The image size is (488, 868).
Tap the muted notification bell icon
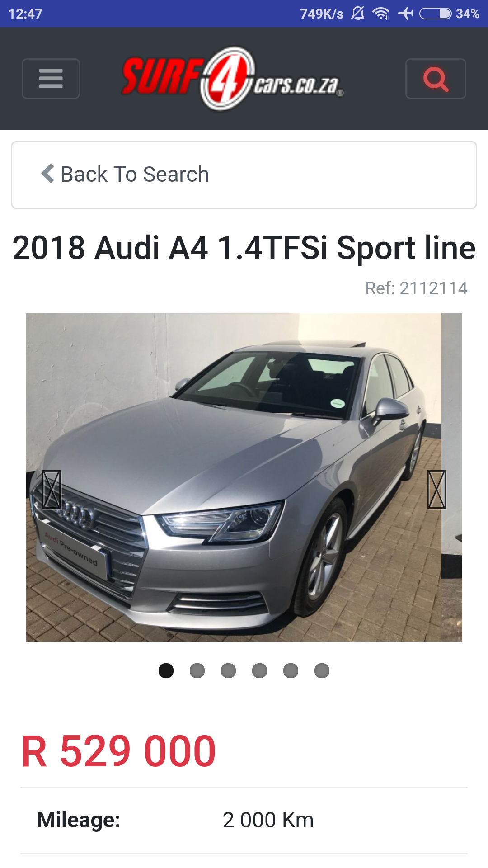[357, 14]
